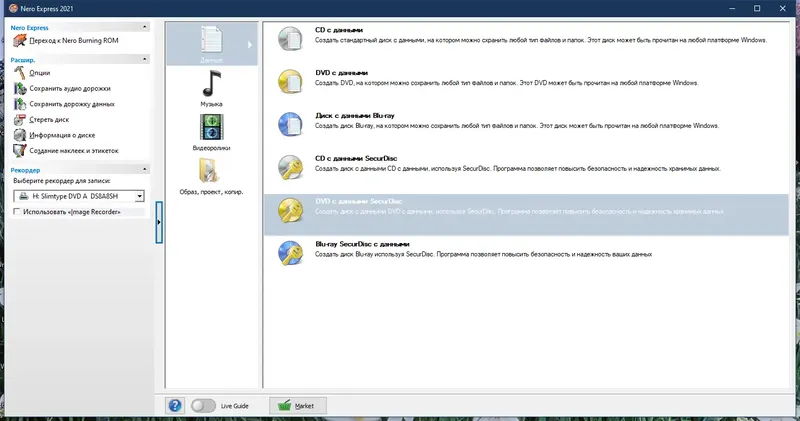Click the Nero Burning ROM switch icon
Screen dimensions: 800x421
[20, 40]
